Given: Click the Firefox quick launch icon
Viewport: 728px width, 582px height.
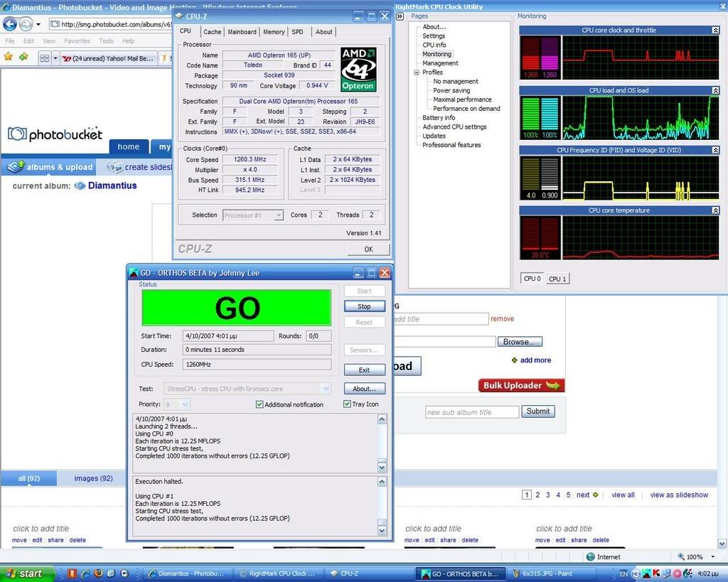Looking at the screenshot, I should [98, 573].
